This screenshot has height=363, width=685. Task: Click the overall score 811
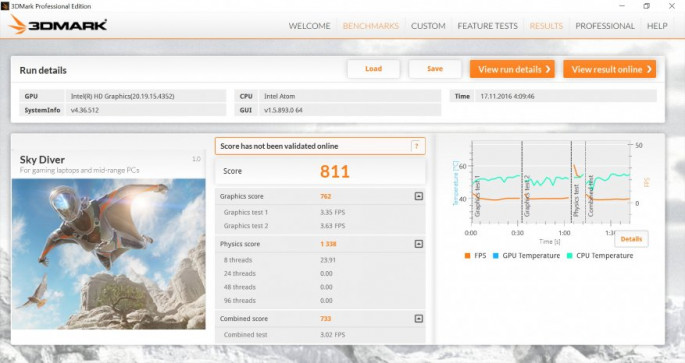point(335,171)
